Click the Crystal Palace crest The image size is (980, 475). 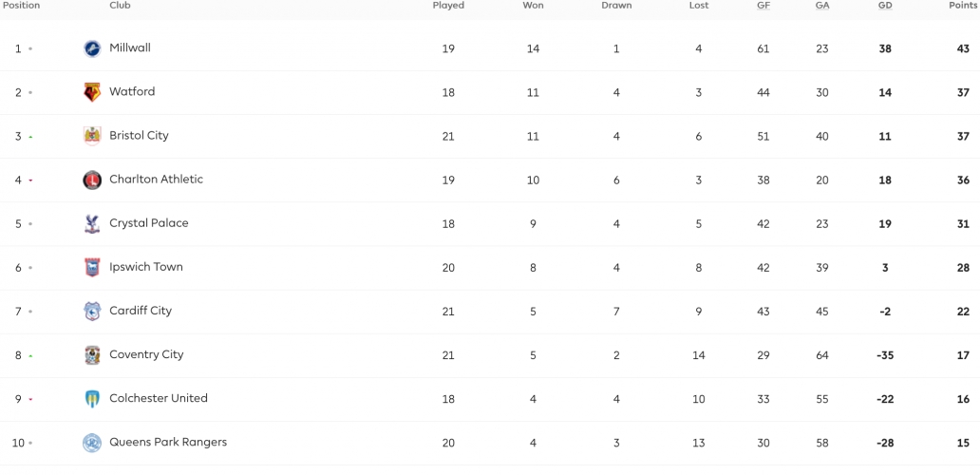pos(92,224)
